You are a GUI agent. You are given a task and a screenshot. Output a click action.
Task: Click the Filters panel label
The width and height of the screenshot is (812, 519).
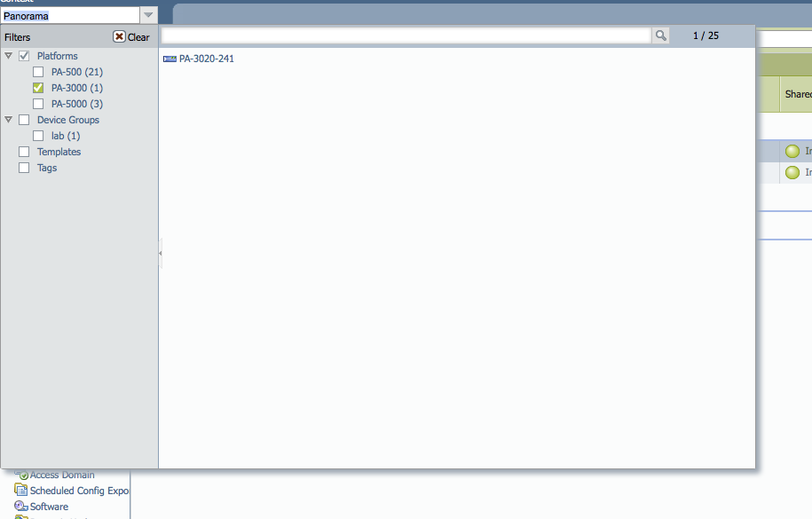coord(18,37)
